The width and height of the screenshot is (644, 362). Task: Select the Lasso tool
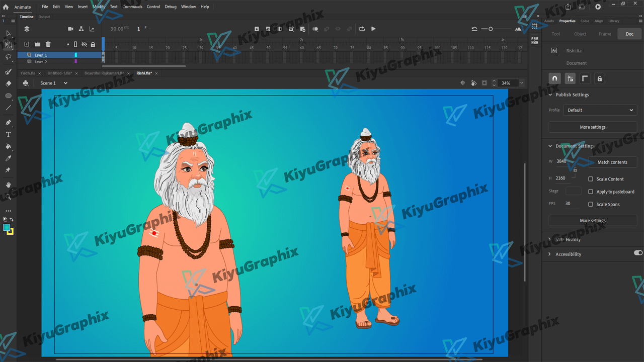[x=8, y=57]
